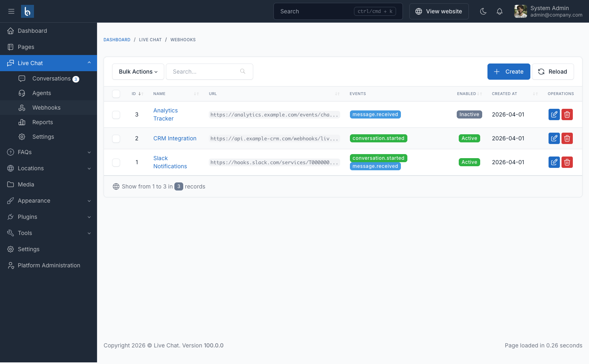Go to Dashboard via breadcrumb link
589x364 pixels.
[x=117, y=40]
